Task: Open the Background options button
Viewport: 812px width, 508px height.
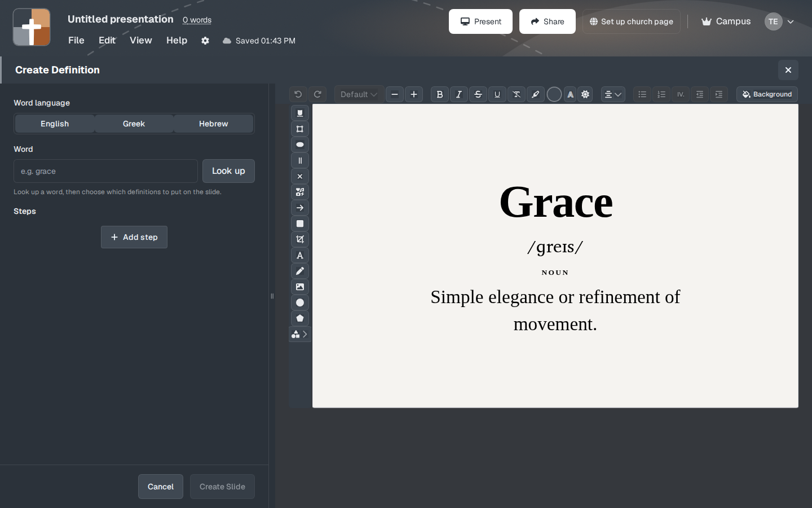Action: coord(767,94)
